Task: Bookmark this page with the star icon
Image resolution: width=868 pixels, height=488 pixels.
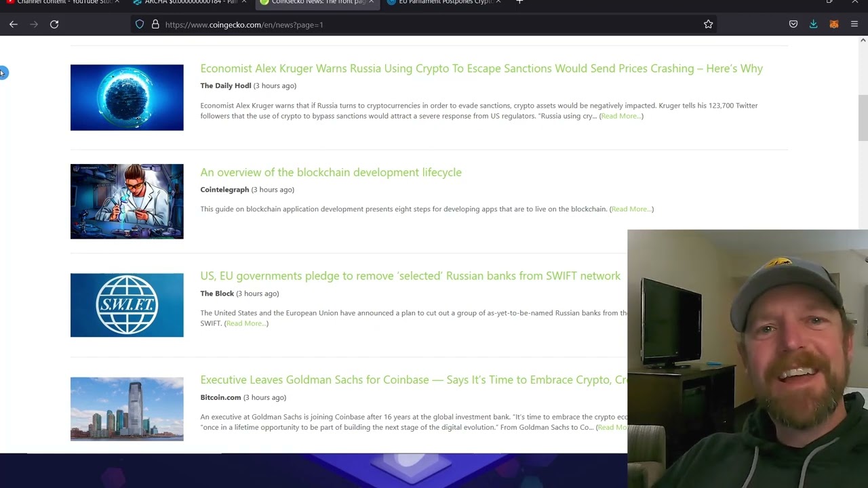Action: (x=708, y=24)
